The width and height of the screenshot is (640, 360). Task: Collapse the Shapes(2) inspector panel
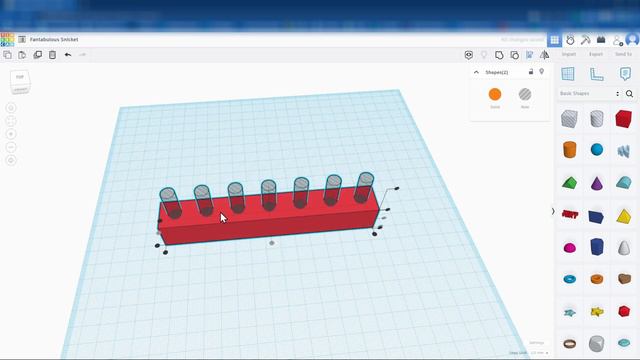click(x=476, y=72)
